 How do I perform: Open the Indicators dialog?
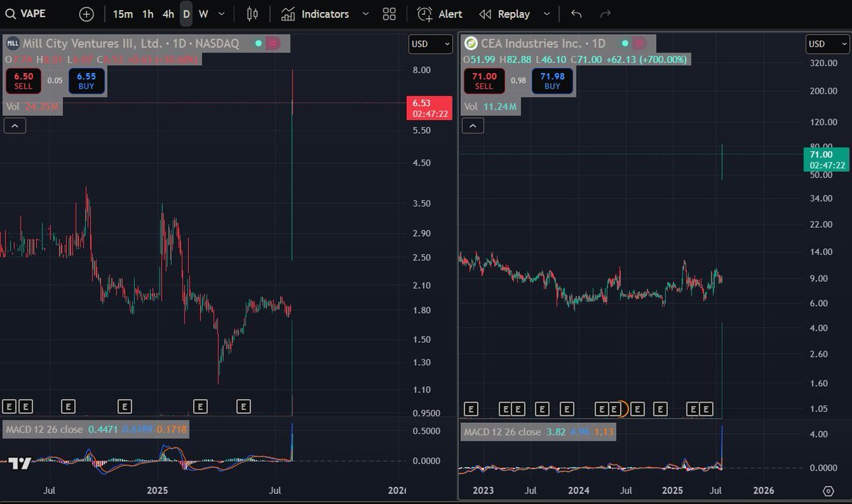point(315,14)
